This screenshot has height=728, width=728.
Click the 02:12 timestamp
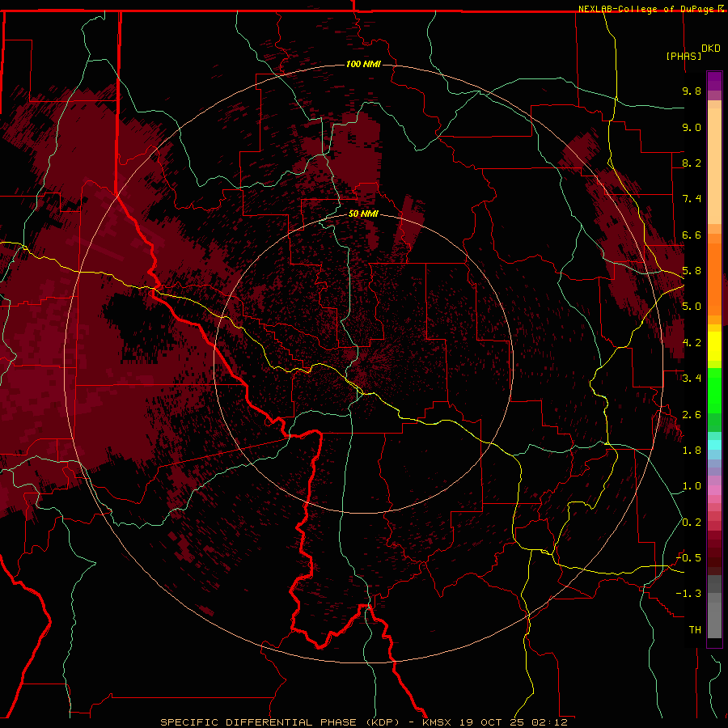550,722
